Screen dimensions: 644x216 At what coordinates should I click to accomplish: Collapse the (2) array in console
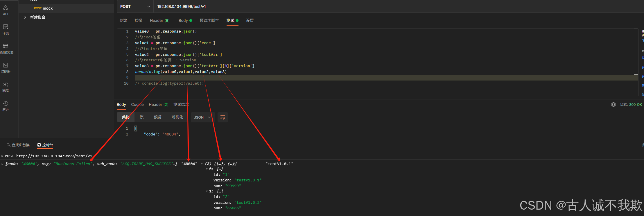[x=202, y=164]
